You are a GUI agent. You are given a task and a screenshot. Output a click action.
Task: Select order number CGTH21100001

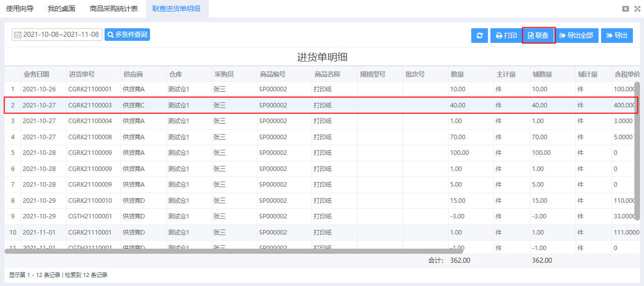tap(90, 216)
